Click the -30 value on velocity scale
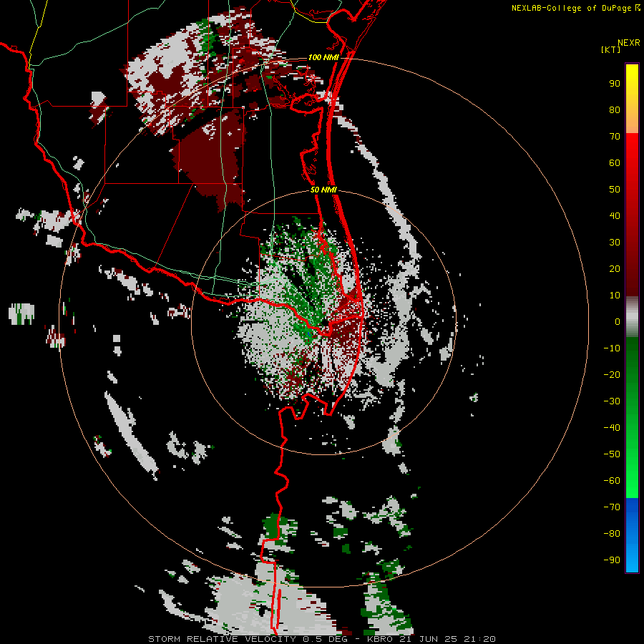This screenshot has width=644, height=644. click(x=612, y=401)
